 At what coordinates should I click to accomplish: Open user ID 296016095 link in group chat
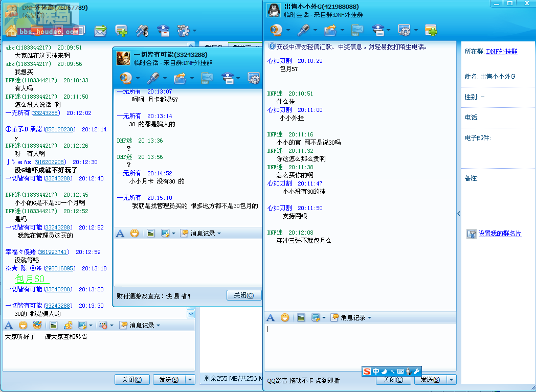coord(59,268)
